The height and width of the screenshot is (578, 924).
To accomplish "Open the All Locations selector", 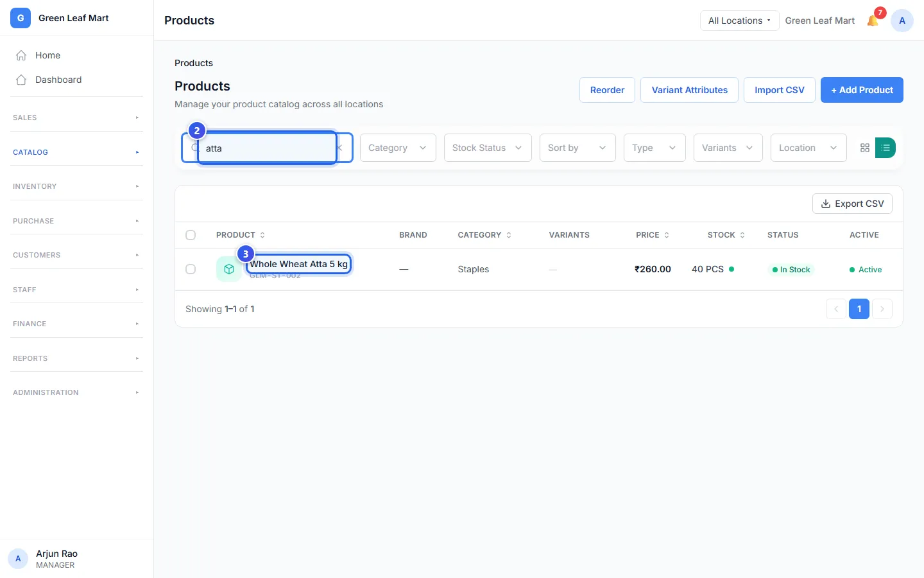I will [739, 21].
